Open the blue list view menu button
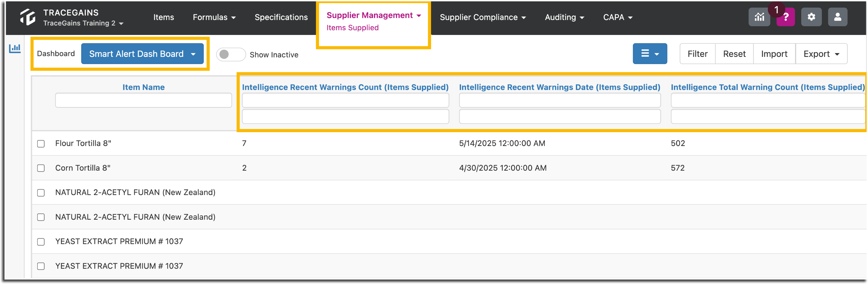The width and height of the screenshot is (868, 284). point(650,54)
